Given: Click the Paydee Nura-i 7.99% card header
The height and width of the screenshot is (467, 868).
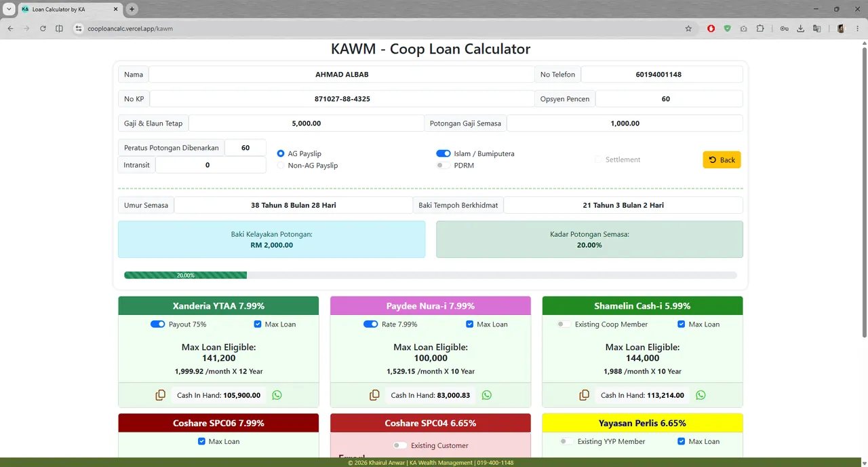Looking at the screenshot, I should 431,306.
